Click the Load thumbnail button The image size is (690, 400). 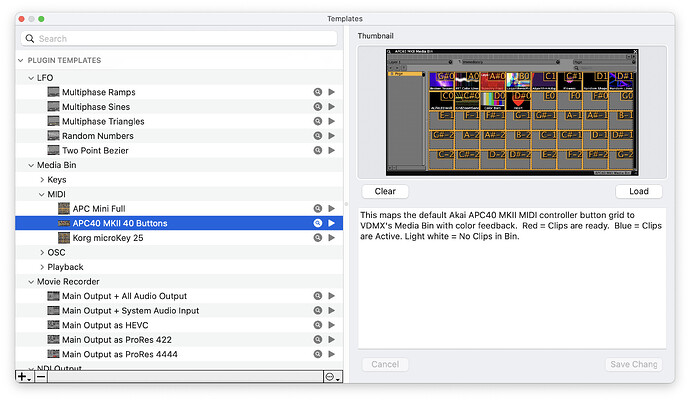pyautogui.click(x=639, y=191)
